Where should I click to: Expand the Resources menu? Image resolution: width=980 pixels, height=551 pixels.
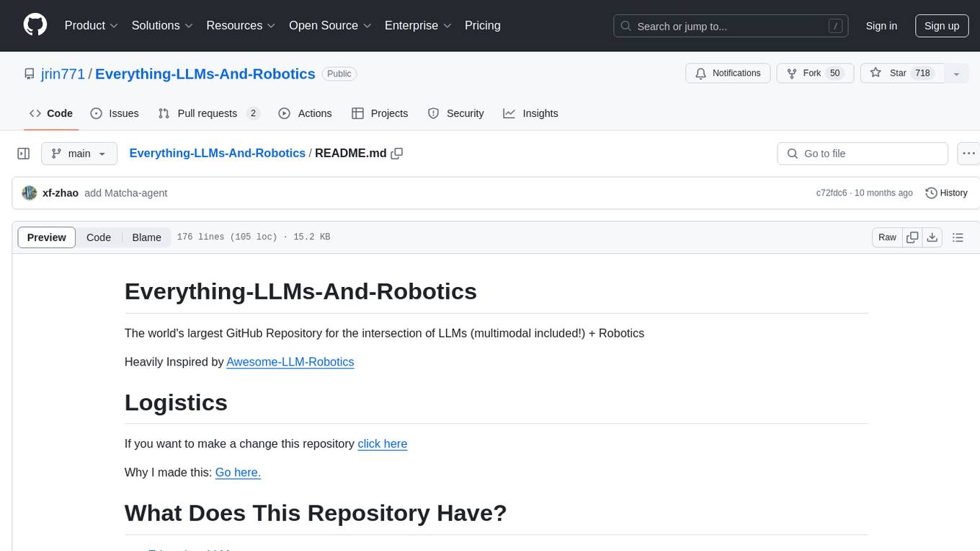pos(241,25)
